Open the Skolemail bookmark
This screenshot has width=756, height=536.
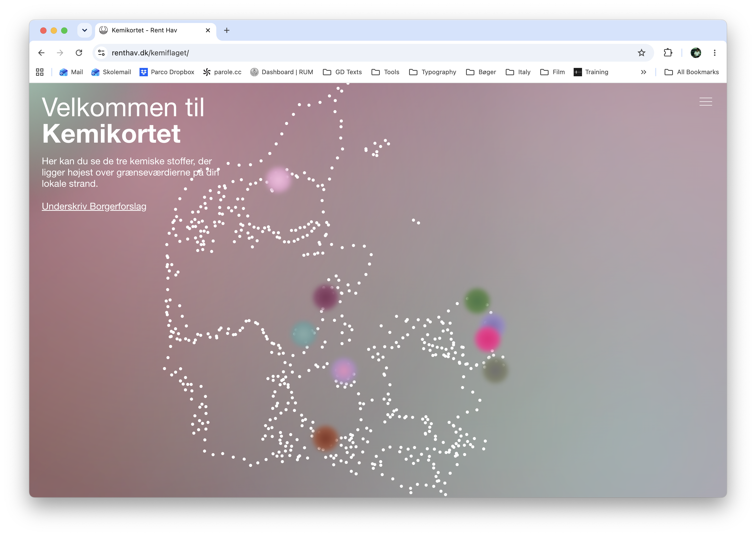(111, 72)
